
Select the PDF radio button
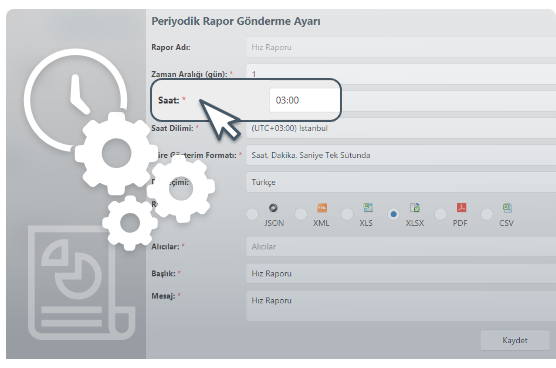440,214
